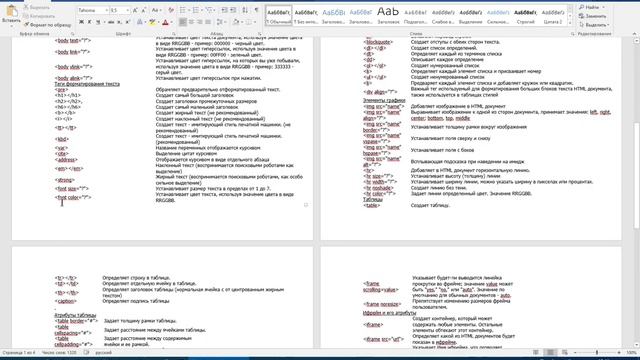Toggle subscript formatting

(x=119, y=22)
